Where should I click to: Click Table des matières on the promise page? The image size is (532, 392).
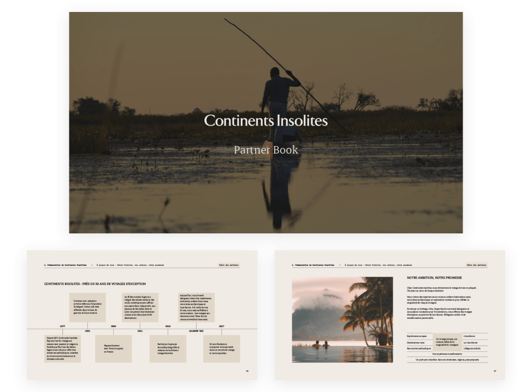tap(476, 265)
